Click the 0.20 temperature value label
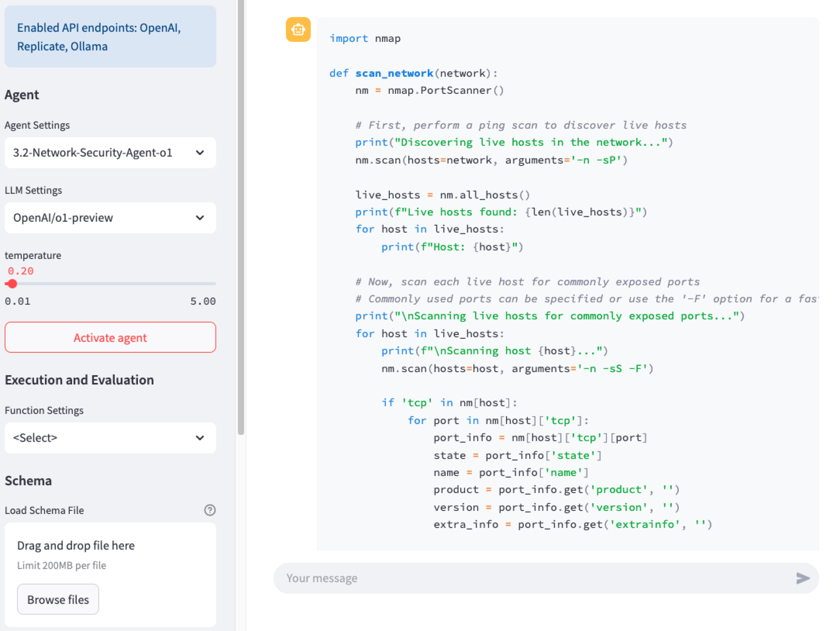The image size is (840, 631). (x=21, y=271)
